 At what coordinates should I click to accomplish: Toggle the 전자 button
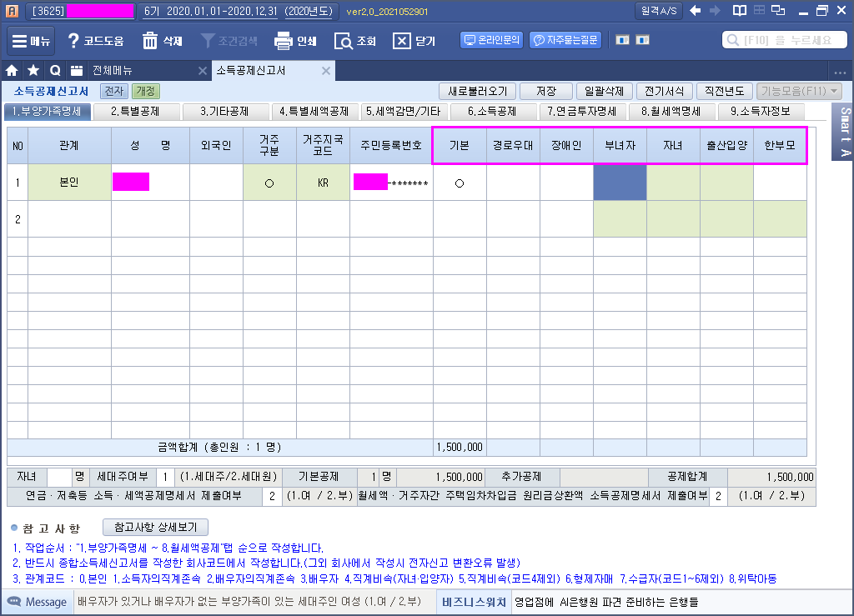click(114, 92)
